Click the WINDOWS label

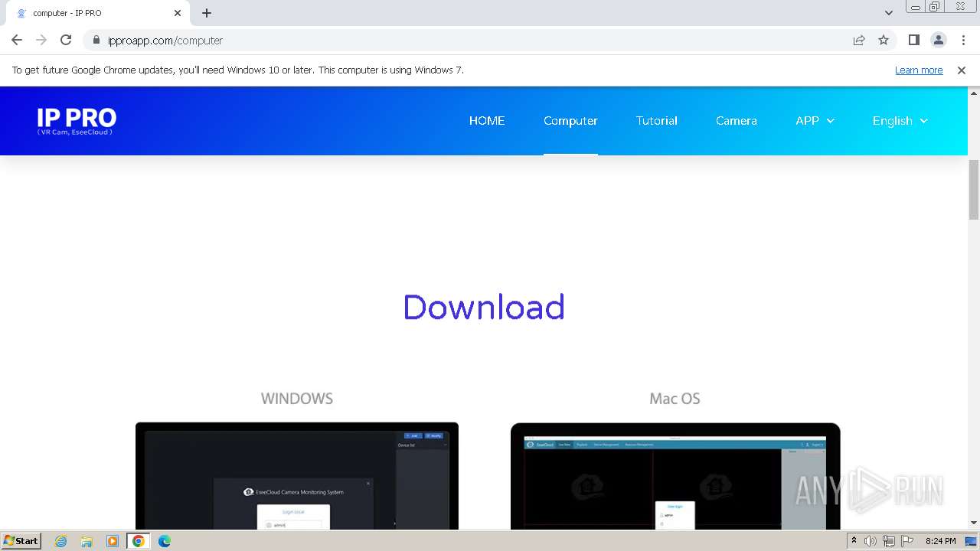pos(297,399)
